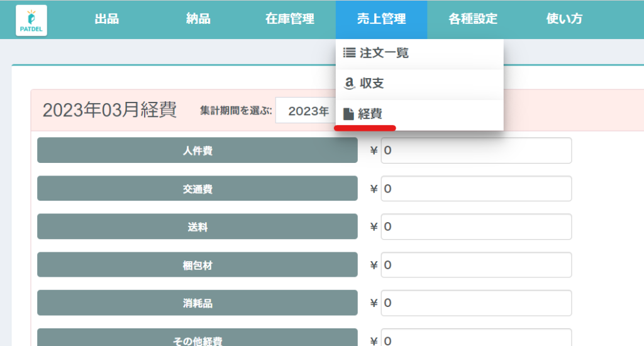Expand the 各種設定 menu
Viewport: 644px width, 346px height.
[473, 19]
